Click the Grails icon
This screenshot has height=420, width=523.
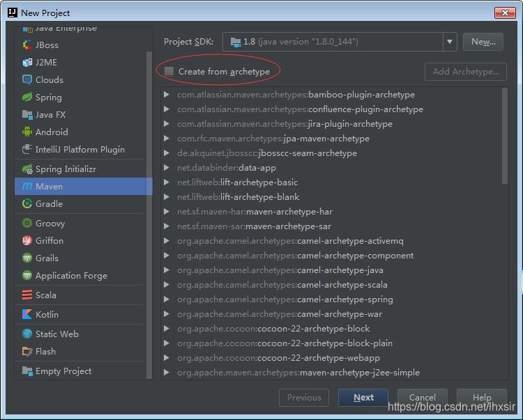tap(27, 258)
